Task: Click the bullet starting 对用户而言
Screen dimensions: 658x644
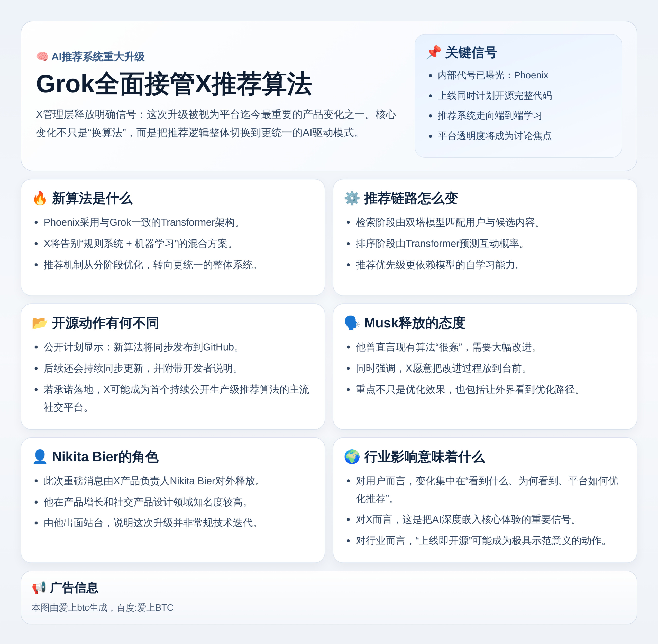Action: pos(487,490)
